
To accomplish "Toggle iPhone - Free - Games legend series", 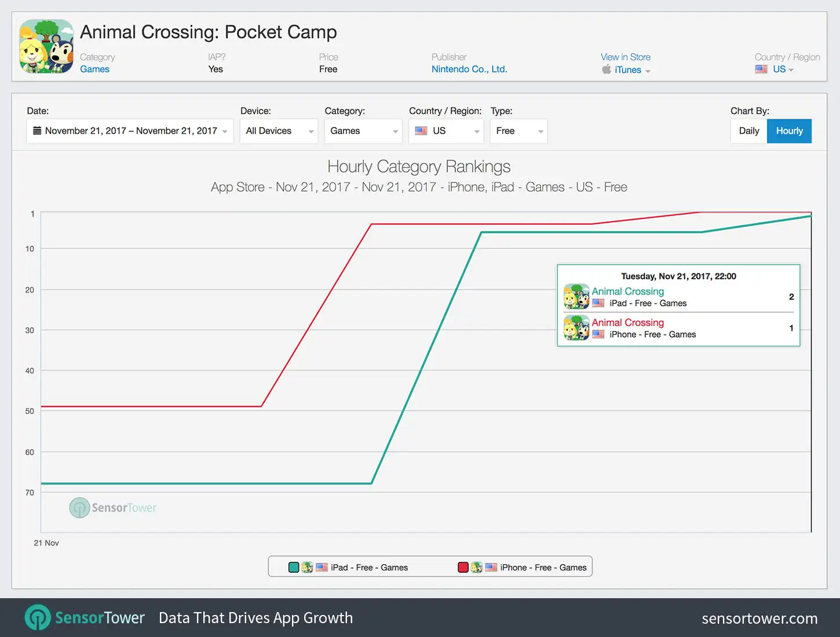I will coord(523,568).
